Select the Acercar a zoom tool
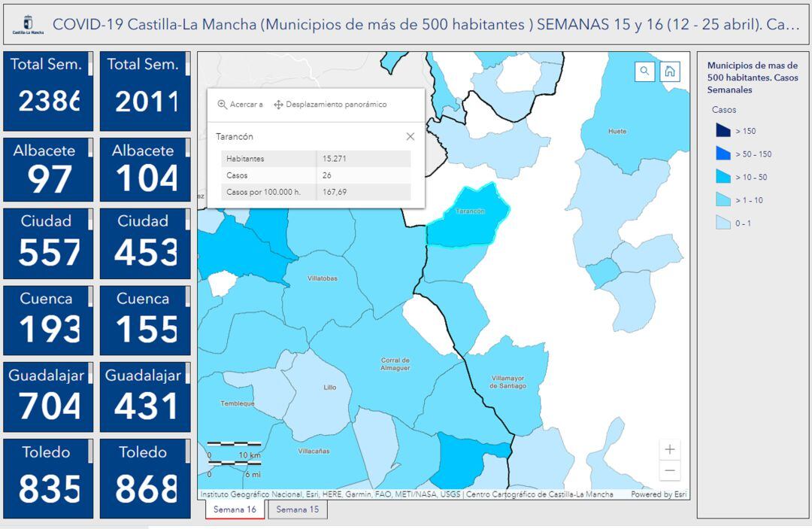The image size is (812, 529). coord(239,105)
